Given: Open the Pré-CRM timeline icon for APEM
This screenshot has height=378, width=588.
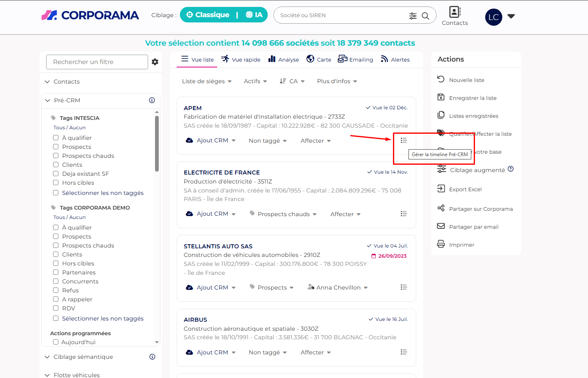Looking at the screenshot, I should pos(404,140).
